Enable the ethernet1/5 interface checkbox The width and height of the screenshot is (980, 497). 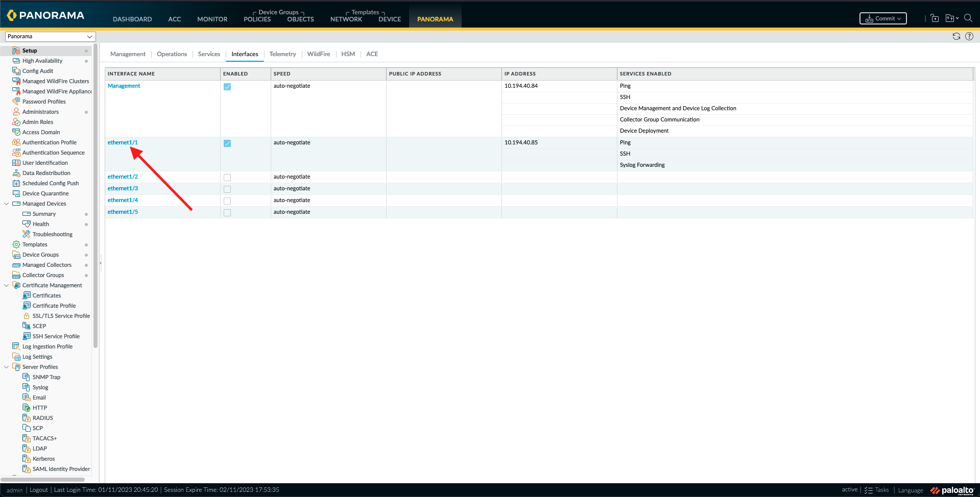tap(227, 212)
